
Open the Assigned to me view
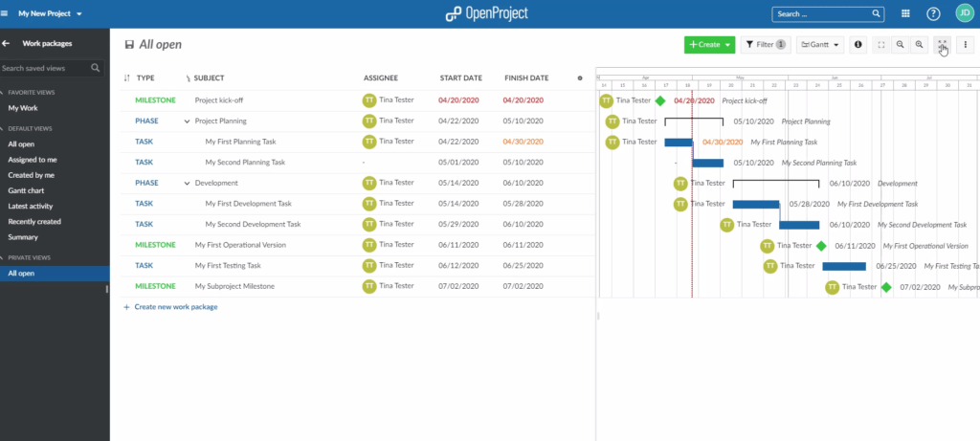[x=32, y=160]
